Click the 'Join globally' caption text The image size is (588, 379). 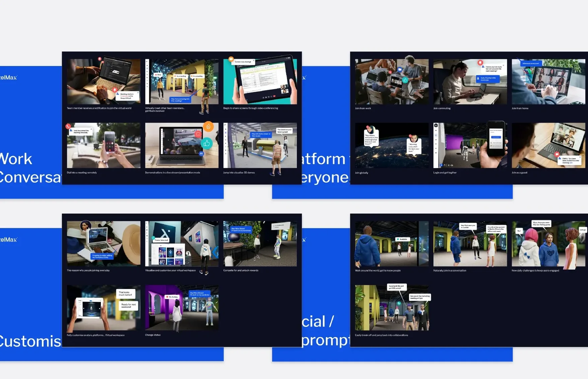pos(362,173)
